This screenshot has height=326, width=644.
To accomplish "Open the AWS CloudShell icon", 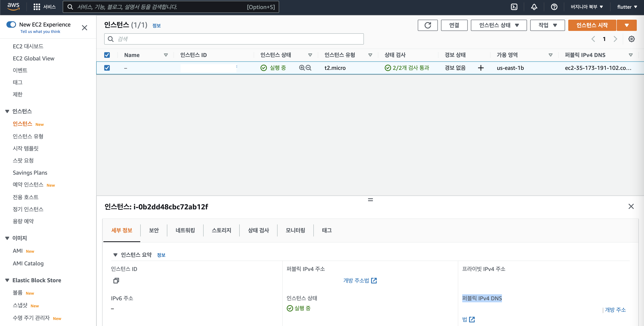I will click(x=514, y=7).
